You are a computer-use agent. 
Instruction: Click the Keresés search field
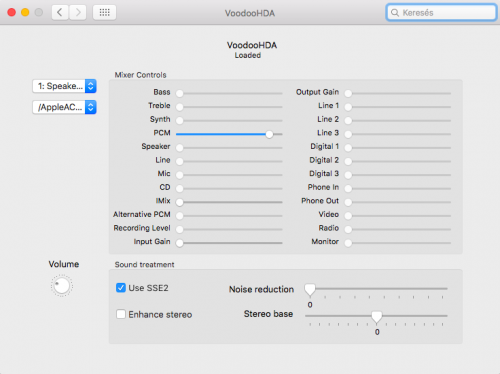point(441,13)
